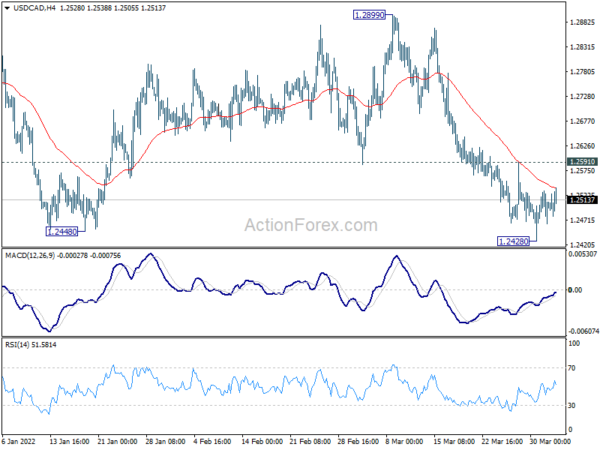Click the 14 Feb 00:00 date label
This screenshot has width=600, height=450.
(x=262, y=441)
